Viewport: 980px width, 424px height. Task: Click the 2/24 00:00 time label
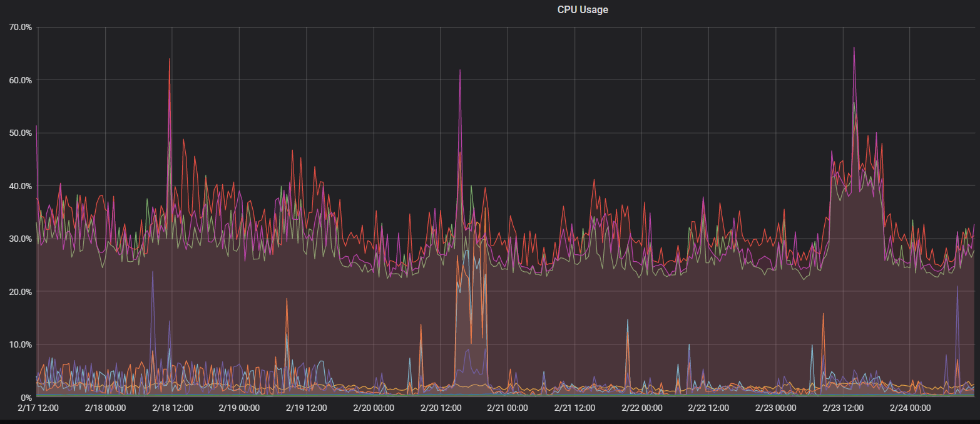pyautogui.click(x=909, y=408)
